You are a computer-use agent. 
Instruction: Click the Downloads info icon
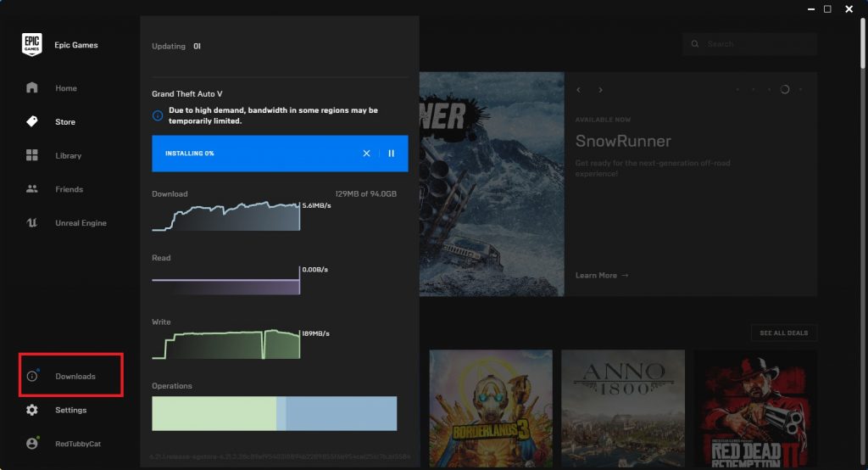pyautogui.click(x=32, y=376)
